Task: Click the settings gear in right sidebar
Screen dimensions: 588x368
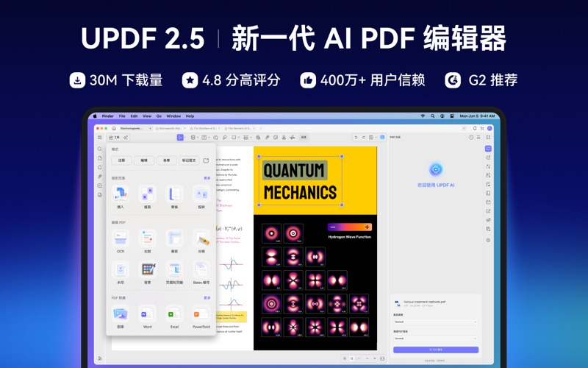Action: tap(488, 240)
